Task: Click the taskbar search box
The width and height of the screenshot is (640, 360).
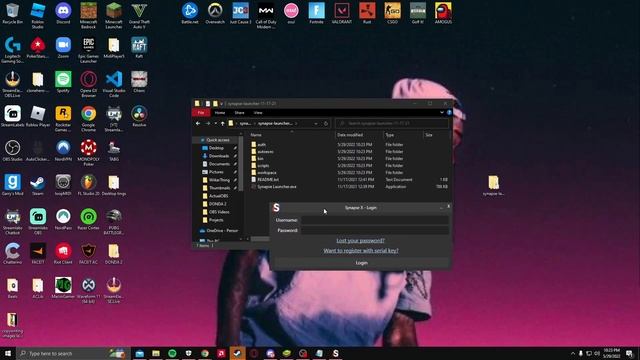Action: tap(73, 353)
